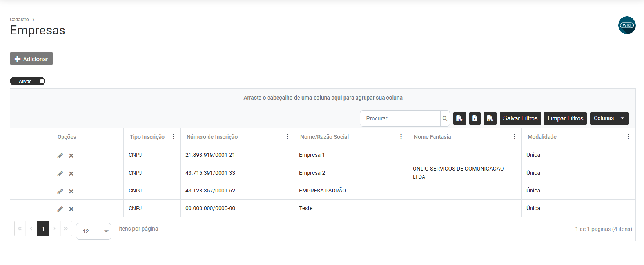The width and height of the screenshot is (644, 265).
Task: Open Número de Inscrição column menu
Action: pyautogui.click(x=287, y=136)
